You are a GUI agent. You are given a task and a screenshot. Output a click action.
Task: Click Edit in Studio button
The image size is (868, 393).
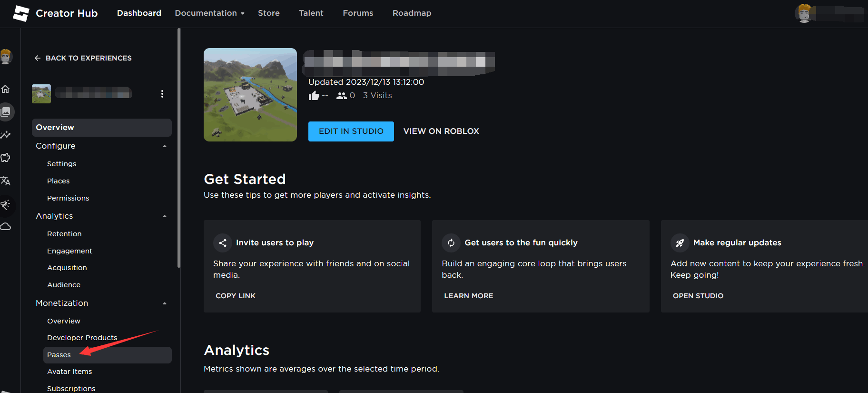351,131
